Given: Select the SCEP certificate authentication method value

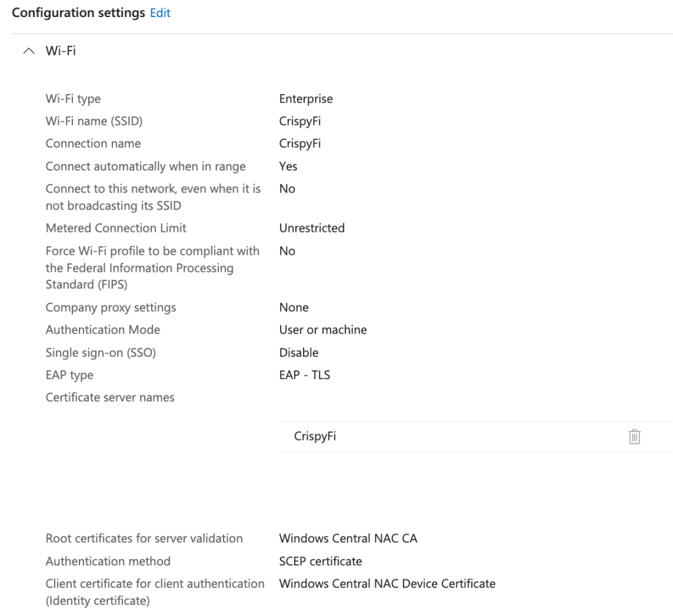Looking at the screenshot, I should coord(320,561).
